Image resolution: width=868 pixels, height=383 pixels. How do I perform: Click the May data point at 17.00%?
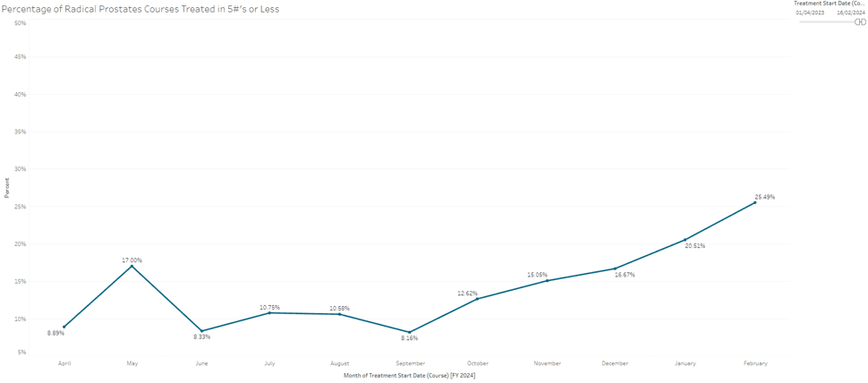[x=132, y=267]
